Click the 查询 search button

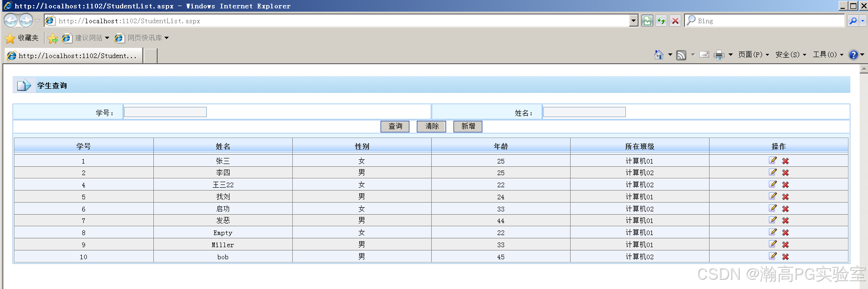(x=395, y=126)
